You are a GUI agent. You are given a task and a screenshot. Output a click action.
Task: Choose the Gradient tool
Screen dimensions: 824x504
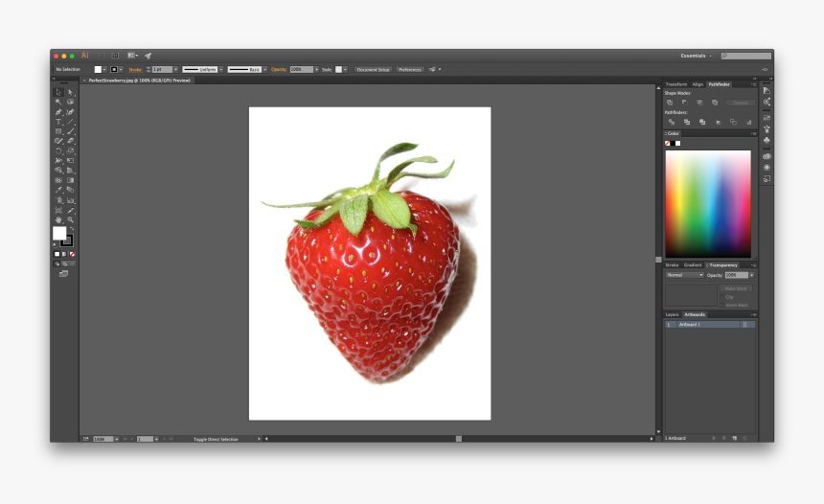[70, 180]
